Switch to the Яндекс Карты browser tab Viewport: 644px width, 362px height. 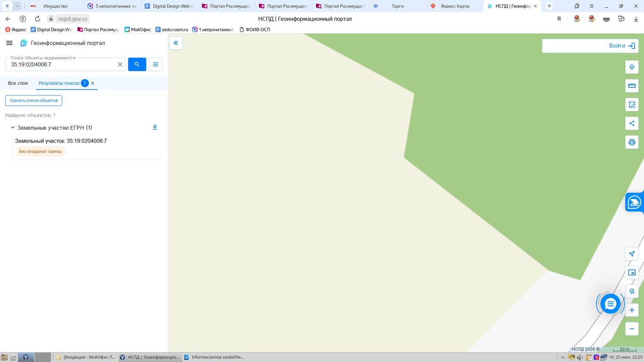coord(455,6)
